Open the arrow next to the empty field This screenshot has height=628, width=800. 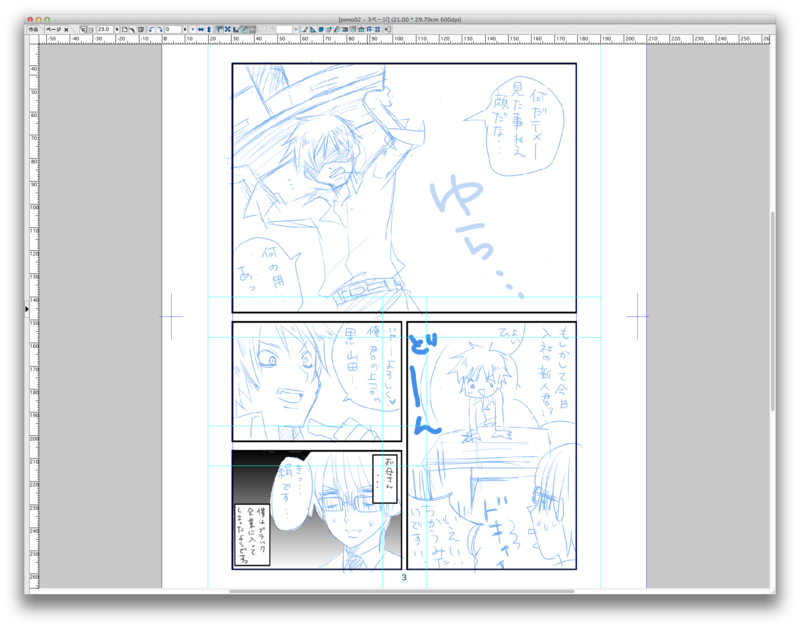click(296, 30)
